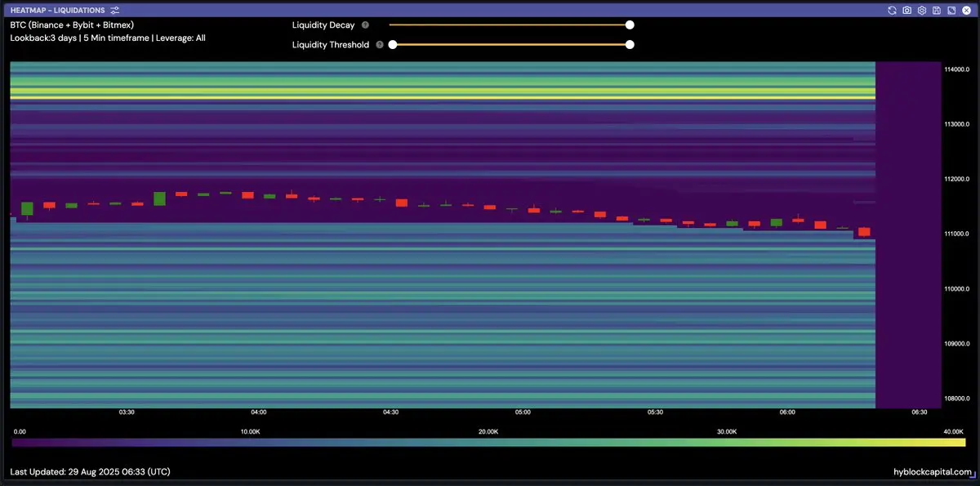The width and height of the screenshot is (980, 486).
Task: Expand the heatmap widget to fullscreen
Action: (x=951, y=10)
